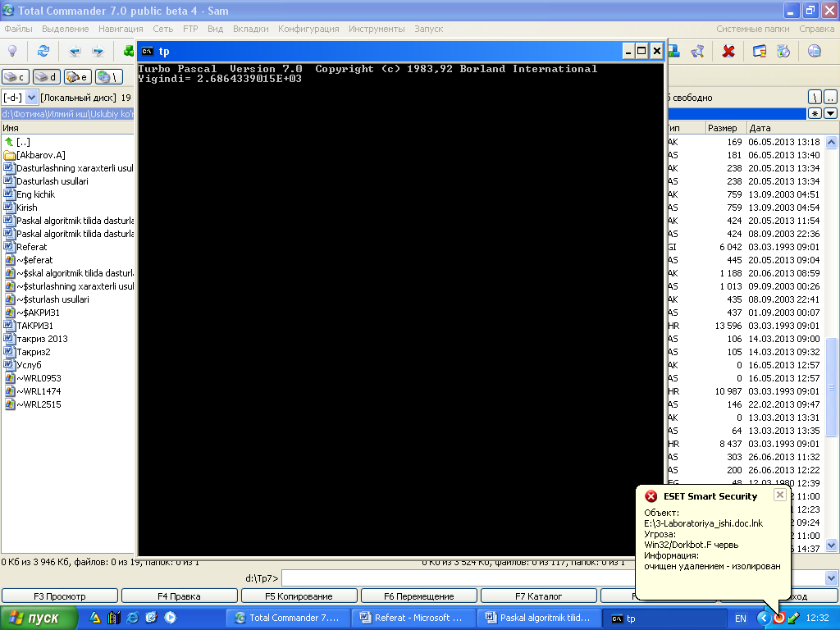
Task: Open the Конфигурация menu
Action: click(x=308, y=29)
